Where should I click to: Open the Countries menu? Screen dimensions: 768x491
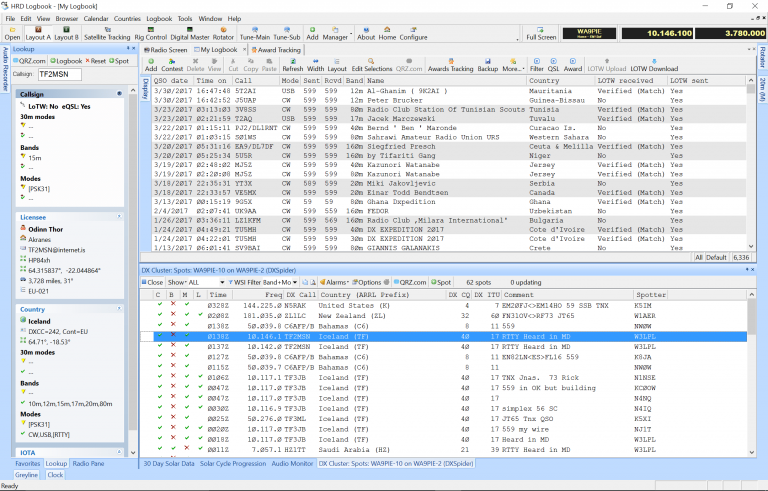[x=127, y=19]
